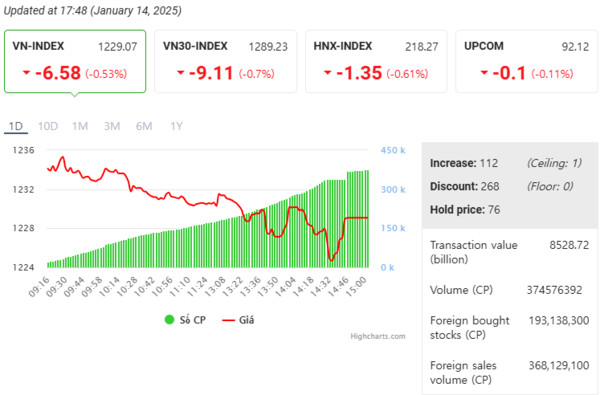Click VN30-INDEX red down triangle
Screen dimensions: 600x395
(181, 72)
